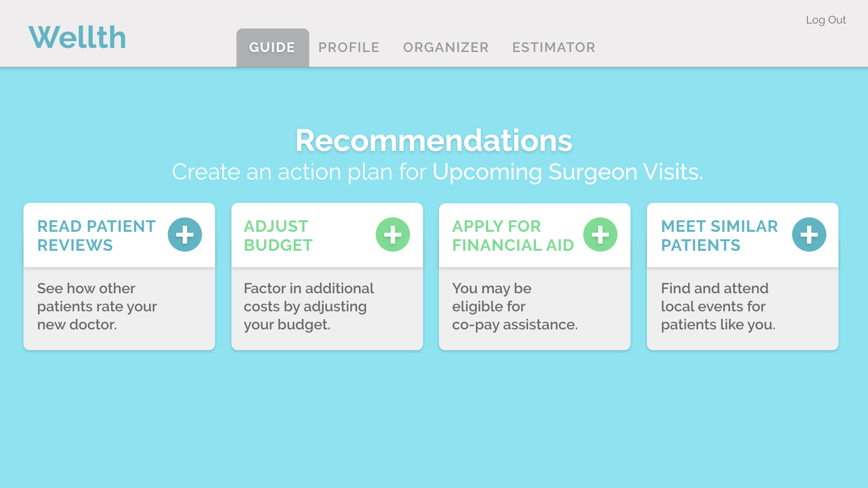Click the Apply for Financial Aid plus icon

point(601,234)
